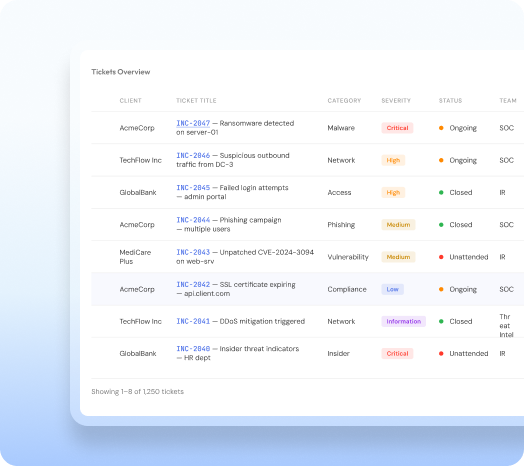Click Critical severity badge for INC-2840
524x466 pixels.
pos(397,354)
